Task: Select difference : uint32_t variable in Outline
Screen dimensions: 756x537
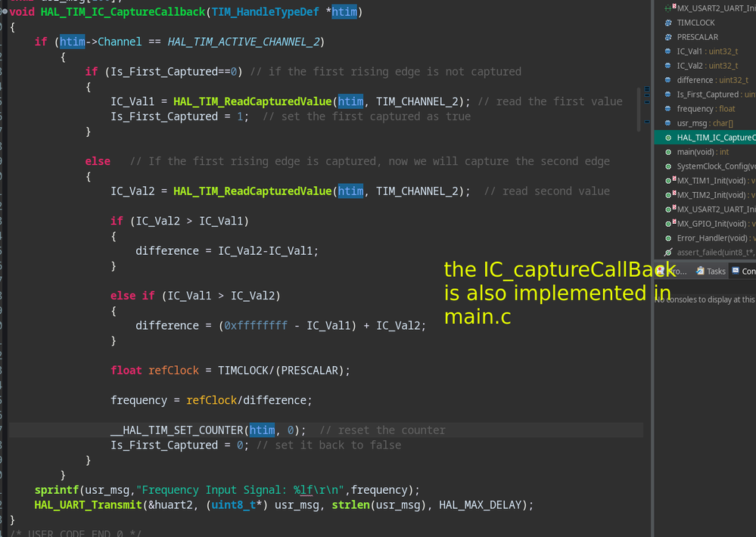Action: pos(712,80)
